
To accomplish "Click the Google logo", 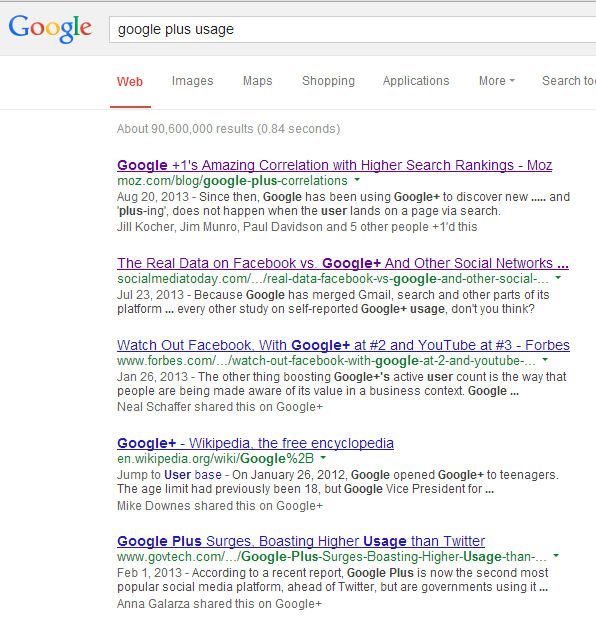I will [50, 28].
